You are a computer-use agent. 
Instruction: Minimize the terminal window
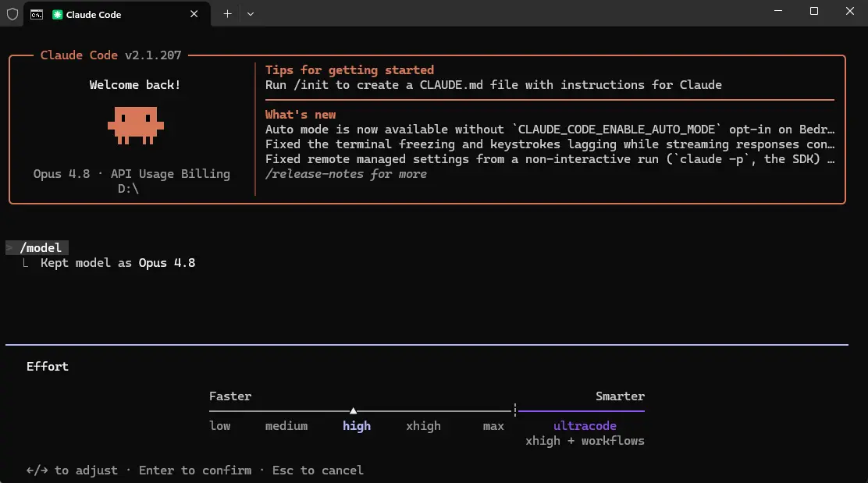(x=777, y=11)
